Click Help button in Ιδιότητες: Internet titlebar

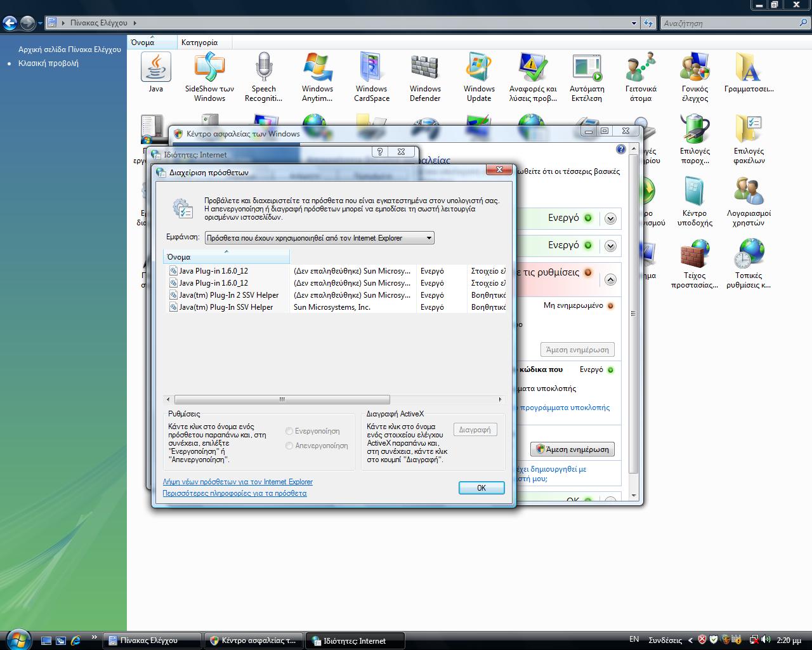pyautogui.click(x=380, y=152)
